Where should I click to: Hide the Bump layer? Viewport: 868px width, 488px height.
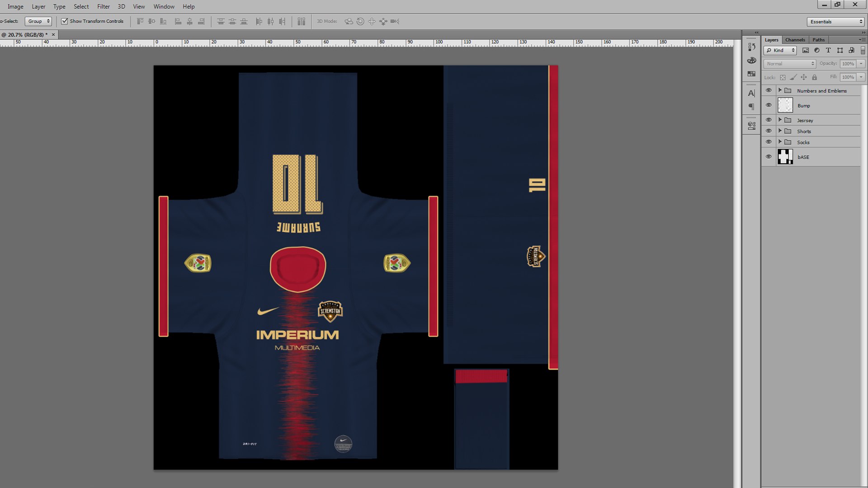[x=769, y=105]
